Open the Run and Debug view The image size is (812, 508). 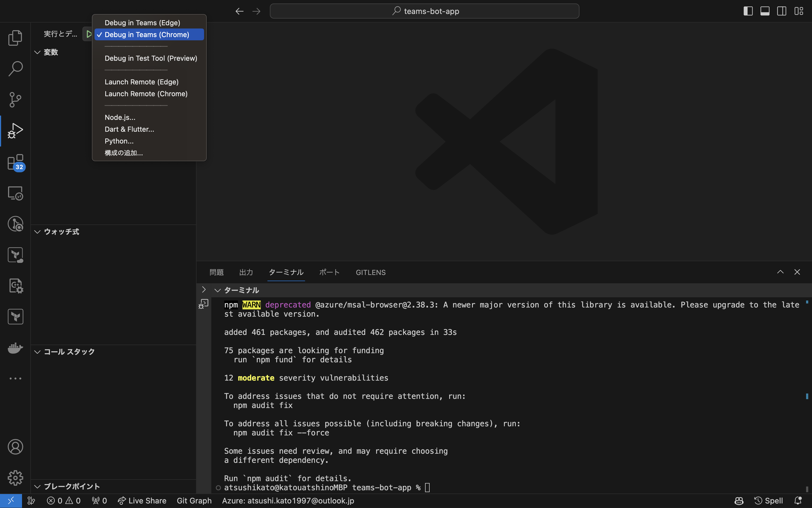(x=15, y=130)
